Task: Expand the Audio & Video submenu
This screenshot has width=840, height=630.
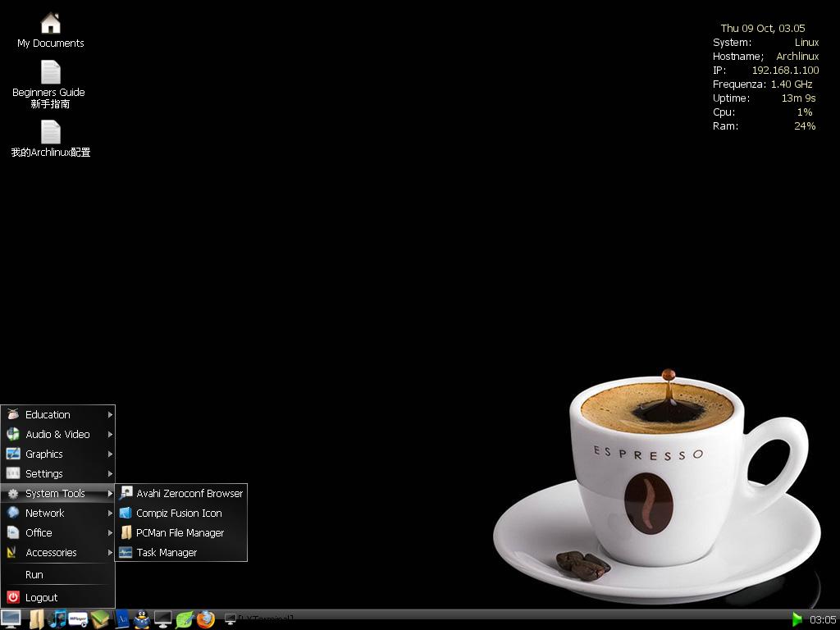Action: click(x=58, y=435)
